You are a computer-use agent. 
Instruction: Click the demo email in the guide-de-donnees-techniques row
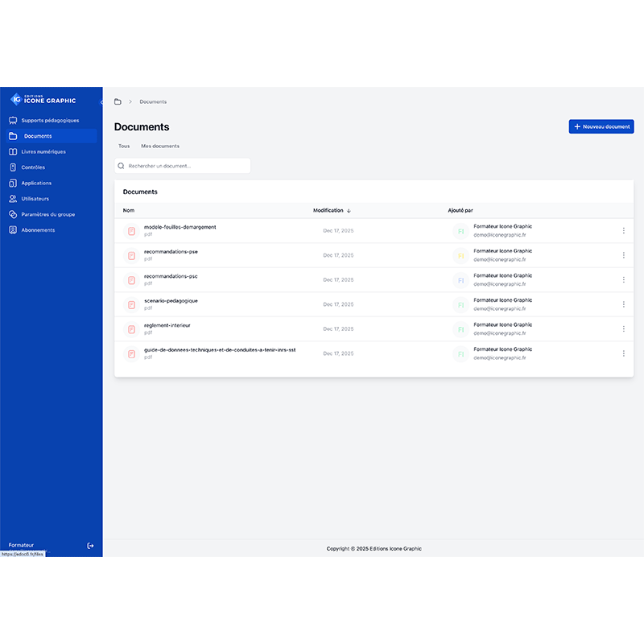coord(500,357)
